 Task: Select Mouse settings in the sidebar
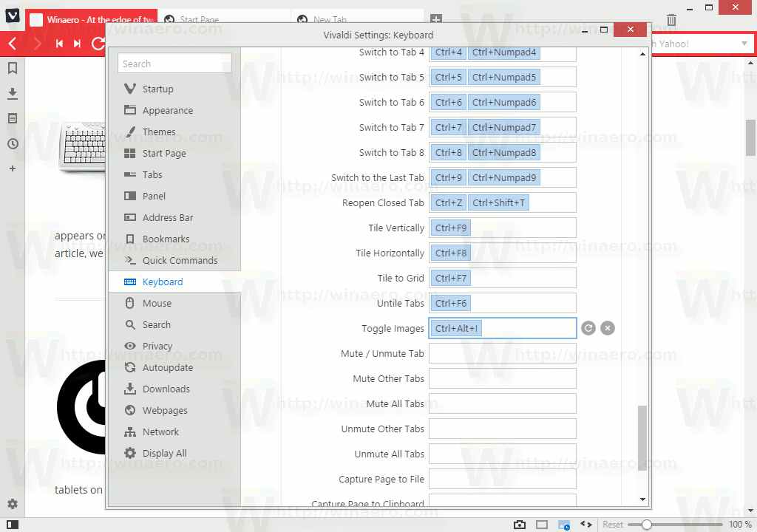157,303
